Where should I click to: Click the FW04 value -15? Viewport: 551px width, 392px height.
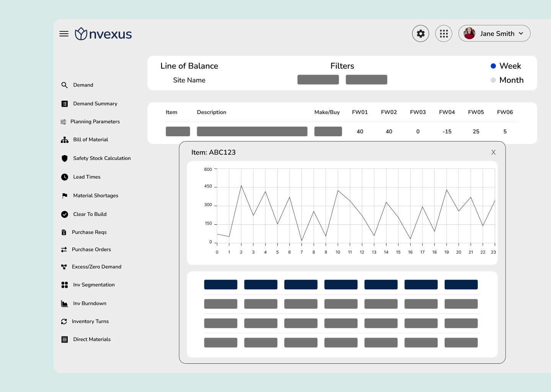pos(447,132)
